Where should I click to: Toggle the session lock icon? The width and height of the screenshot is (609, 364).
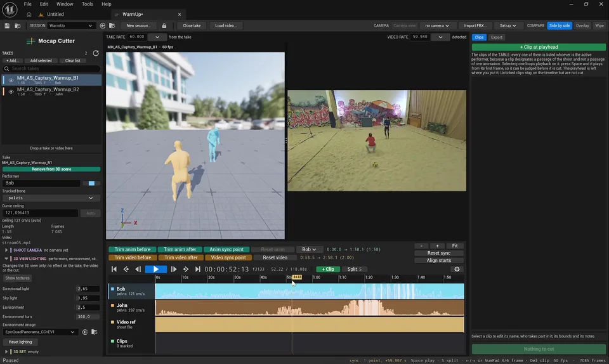point(164,25)
